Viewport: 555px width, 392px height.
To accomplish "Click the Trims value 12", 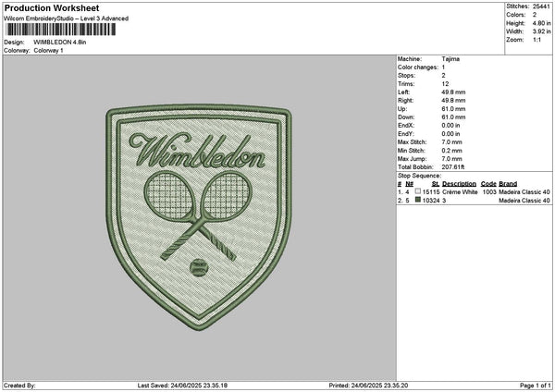I will tap(445, 84).
